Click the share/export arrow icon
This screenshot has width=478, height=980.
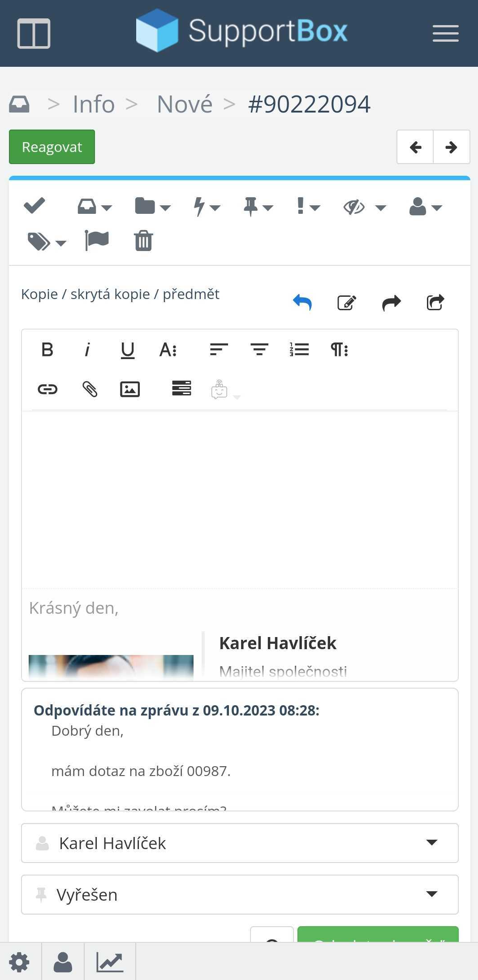point(435,303)
